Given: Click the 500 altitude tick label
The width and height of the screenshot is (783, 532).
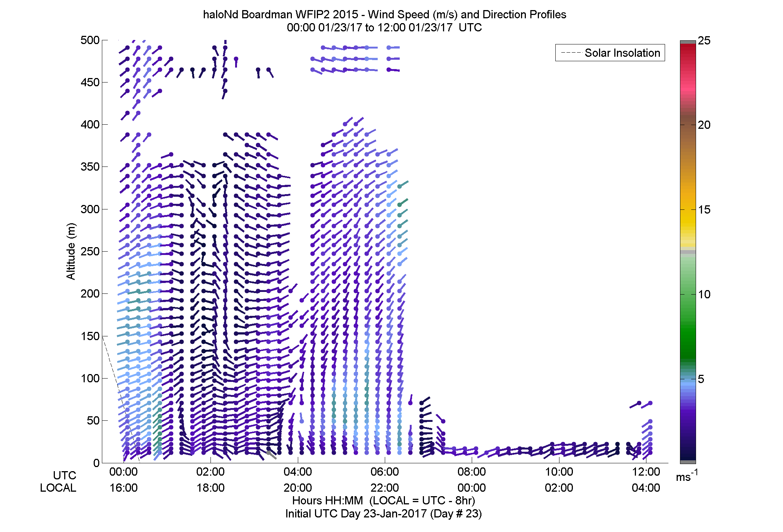Looking at the screenshot, I should tap(90, 40).
